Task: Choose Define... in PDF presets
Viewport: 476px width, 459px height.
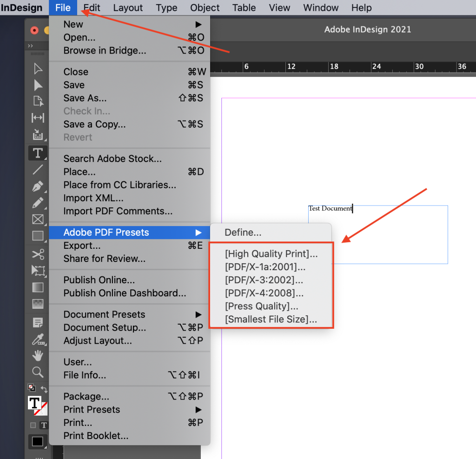Action: pyautogui.click(x=271, y=233)
